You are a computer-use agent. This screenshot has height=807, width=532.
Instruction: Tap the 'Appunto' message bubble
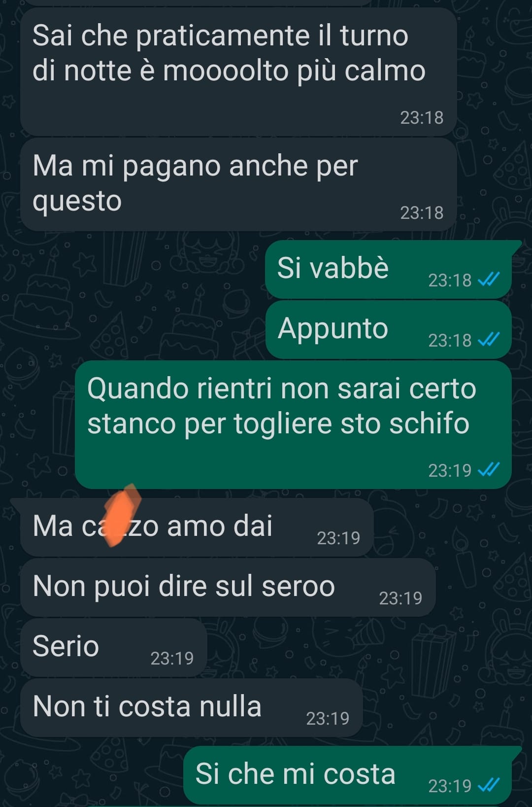(x=388, y=330)
